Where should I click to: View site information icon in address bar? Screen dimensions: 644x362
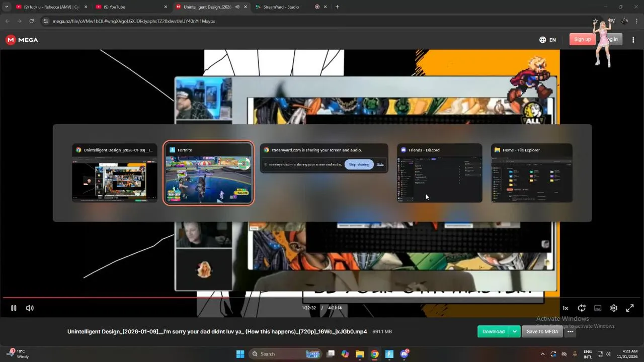[x=46, y=21]
